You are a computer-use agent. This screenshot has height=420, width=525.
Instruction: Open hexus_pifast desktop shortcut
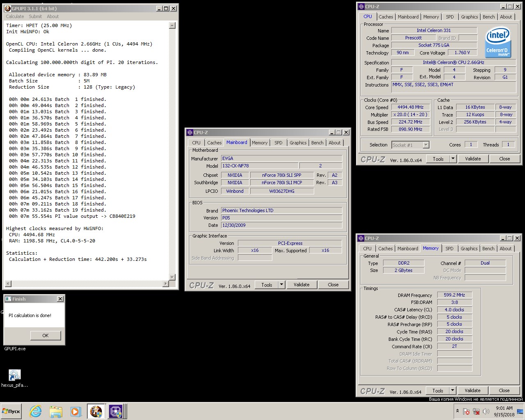click(14, 378)
